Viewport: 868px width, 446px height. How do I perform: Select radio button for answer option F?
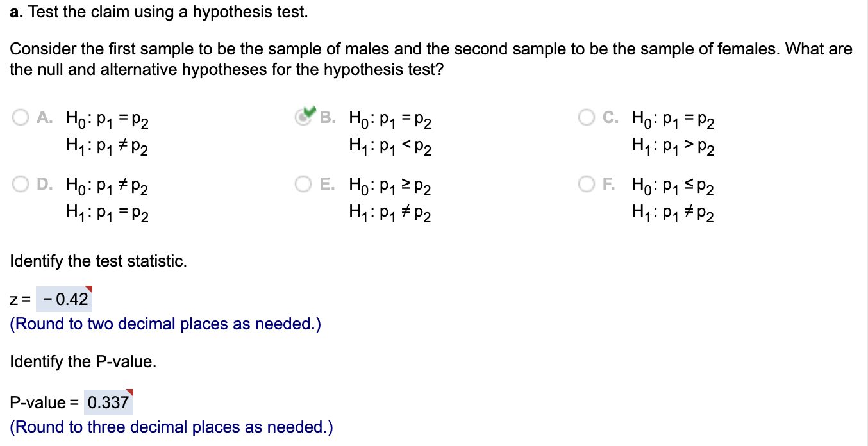coord(586,184)
